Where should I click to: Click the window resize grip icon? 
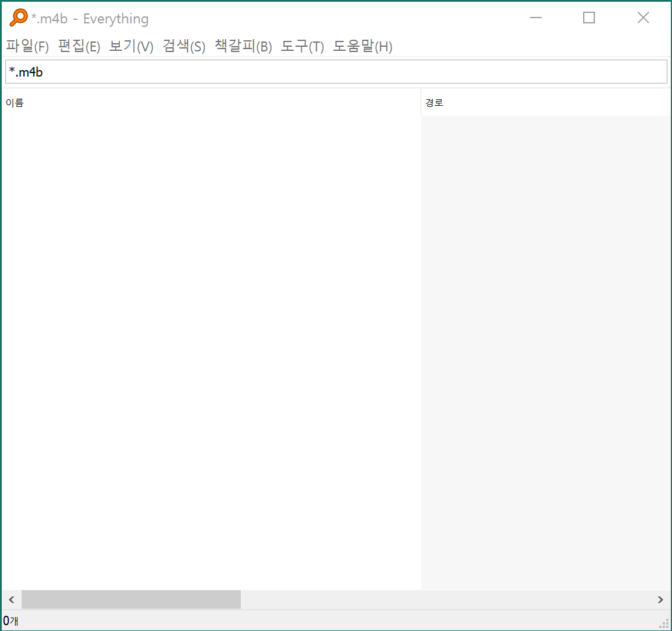664,623
